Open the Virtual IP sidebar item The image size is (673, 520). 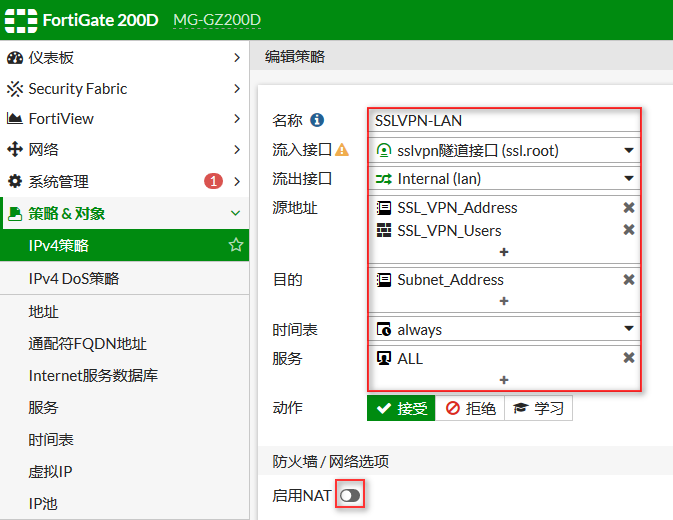[x=124, y=472]
